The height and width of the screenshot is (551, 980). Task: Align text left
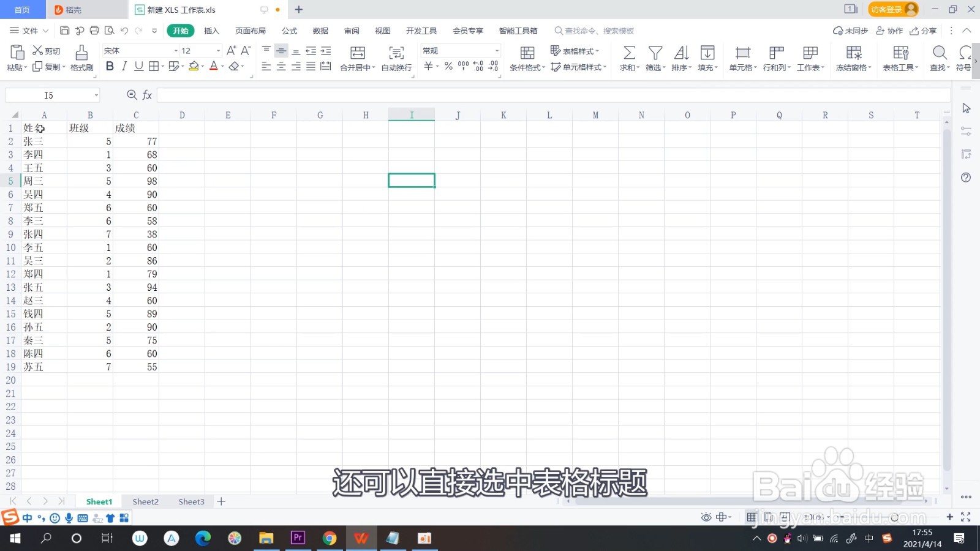point(266,66)
